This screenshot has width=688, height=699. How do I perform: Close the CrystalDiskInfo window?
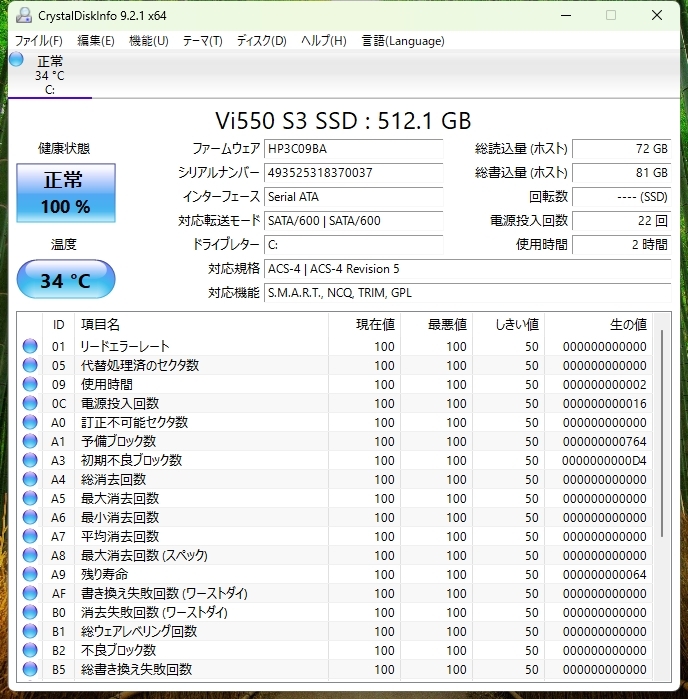[x=657, y=16]
